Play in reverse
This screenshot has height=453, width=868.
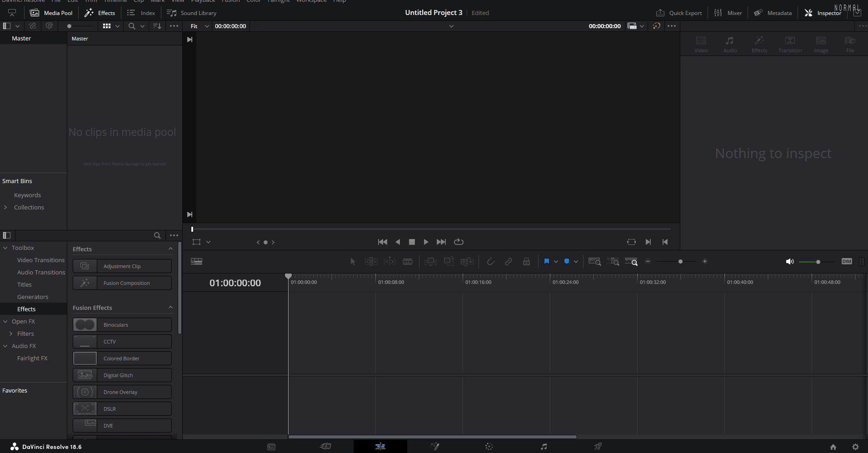pyautogui.click(x=398, y=242)
